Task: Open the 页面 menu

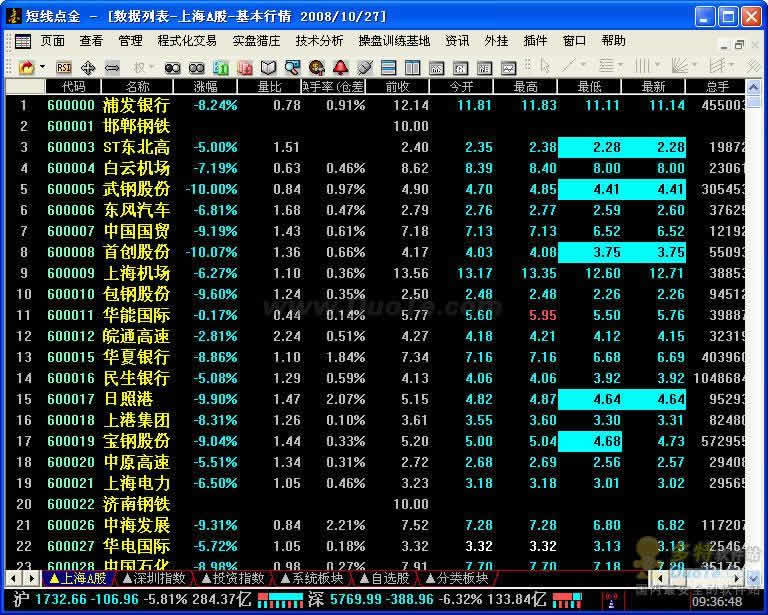Action: click(52, 41)
